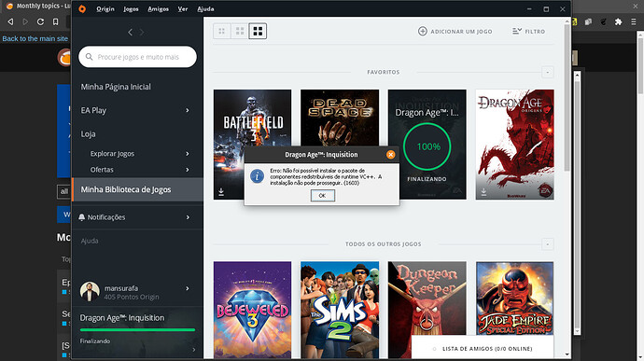Screen dimensions: 644x361
Task: Reload the browser page
Action: tap(40, 21)
